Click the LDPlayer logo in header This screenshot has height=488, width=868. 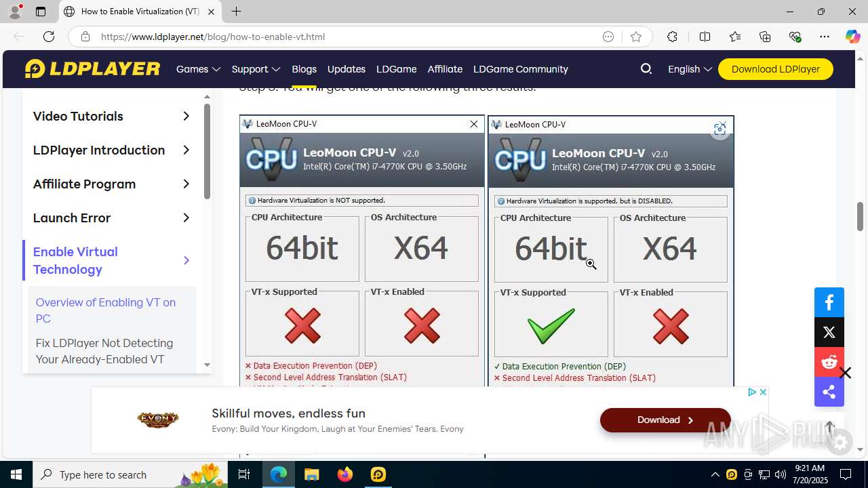click(x=92, y=69)
